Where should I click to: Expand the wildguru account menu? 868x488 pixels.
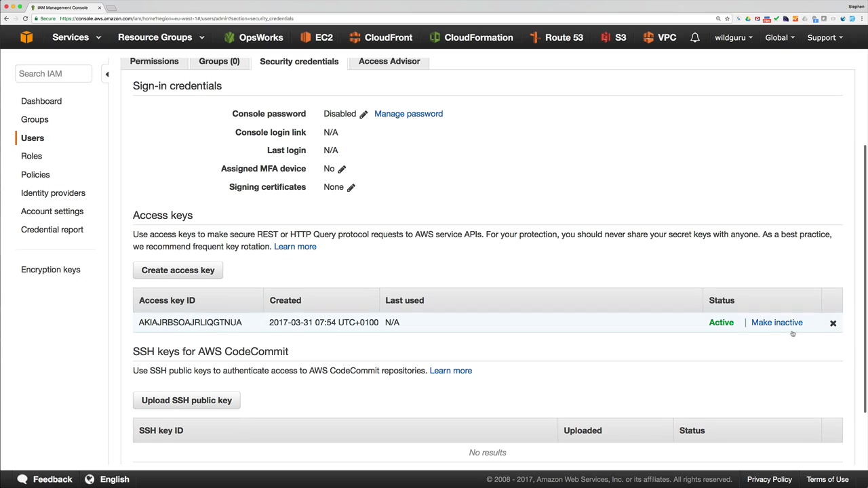[733, 38]
